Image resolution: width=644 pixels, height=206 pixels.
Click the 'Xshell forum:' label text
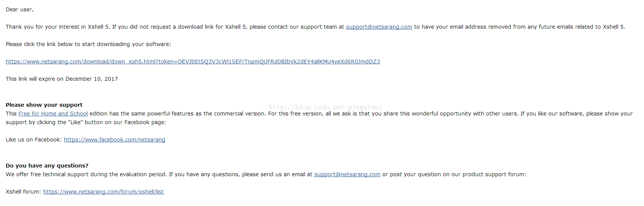tap(23, 192)
